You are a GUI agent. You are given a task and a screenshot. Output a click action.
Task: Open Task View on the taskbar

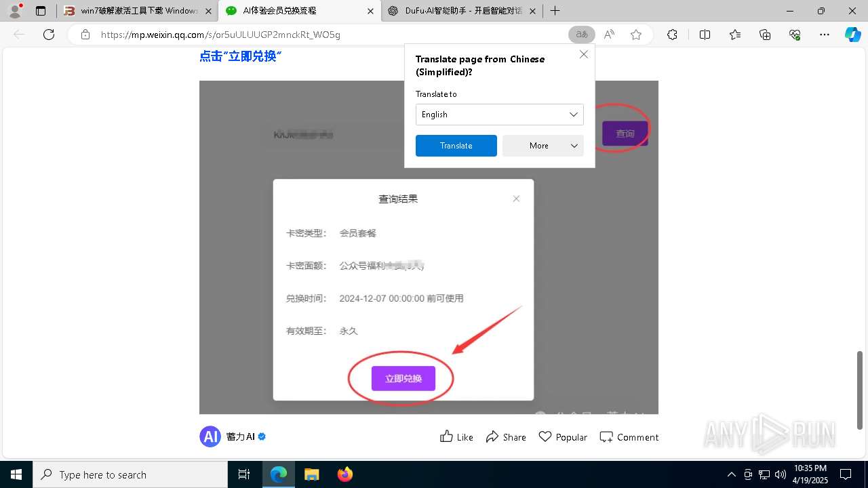pyautogui.click(x=244, y=474)
